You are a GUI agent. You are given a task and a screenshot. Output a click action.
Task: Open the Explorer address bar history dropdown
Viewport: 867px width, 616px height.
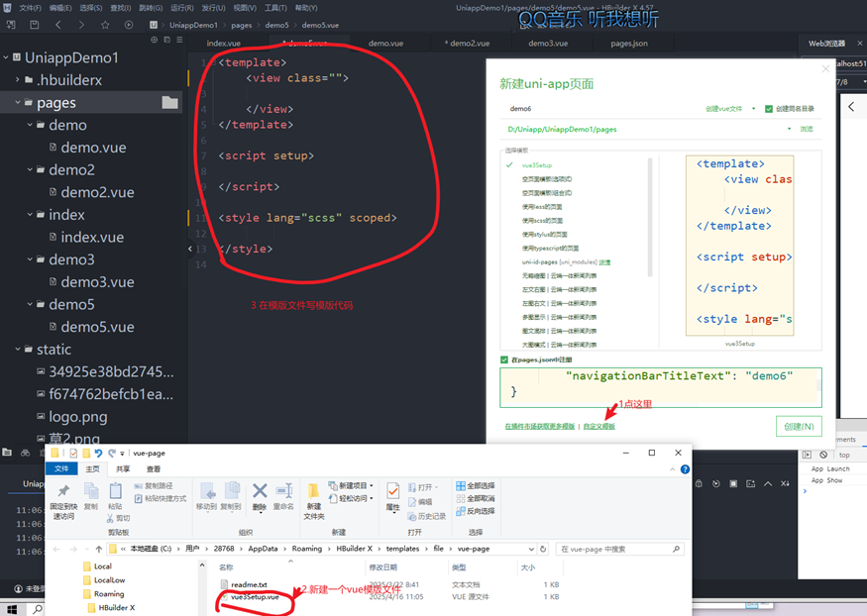pos(531,549)
